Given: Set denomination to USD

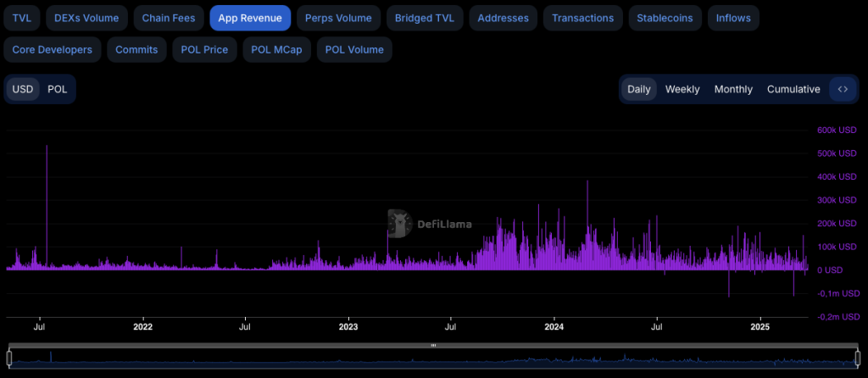Looking at the screenshot, I should 23,89.
